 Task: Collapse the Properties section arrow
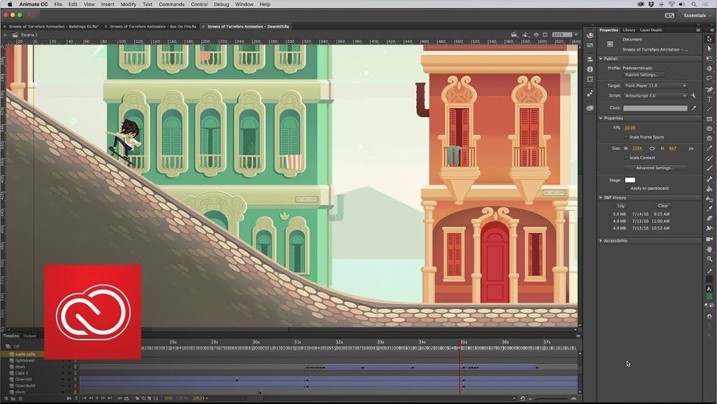tap(601, 118)
